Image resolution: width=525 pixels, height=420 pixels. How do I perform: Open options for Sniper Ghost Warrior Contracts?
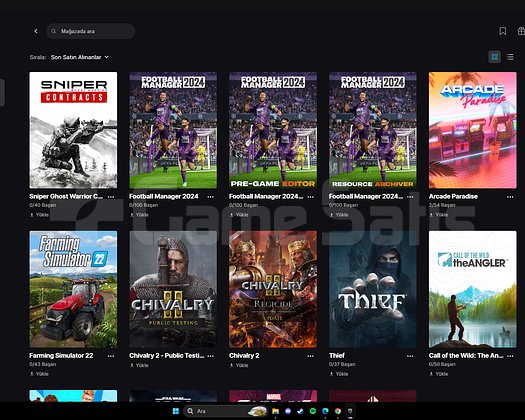(111, 197)
